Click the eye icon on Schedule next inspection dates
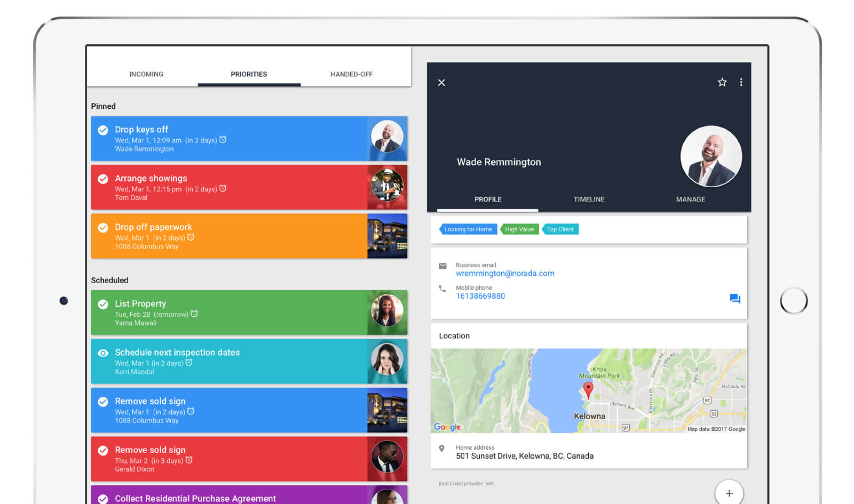The image size is (854, 504). click(x=103, y=353)
